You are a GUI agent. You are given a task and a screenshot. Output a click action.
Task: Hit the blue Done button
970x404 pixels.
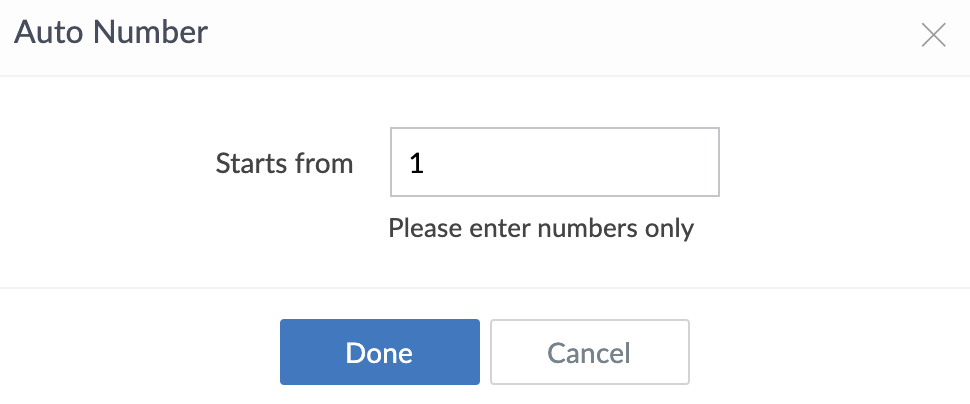pos(379,352)
